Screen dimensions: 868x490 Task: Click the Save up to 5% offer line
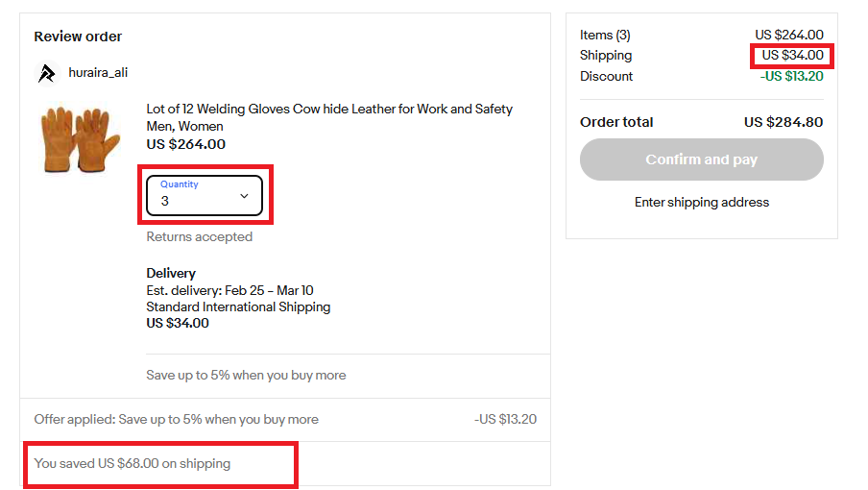[246, 376]
